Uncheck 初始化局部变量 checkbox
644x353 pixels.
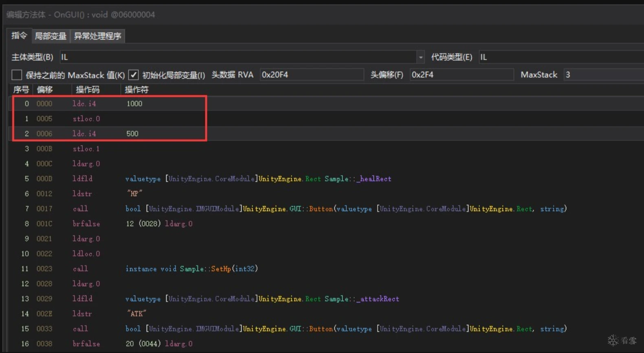133,75
